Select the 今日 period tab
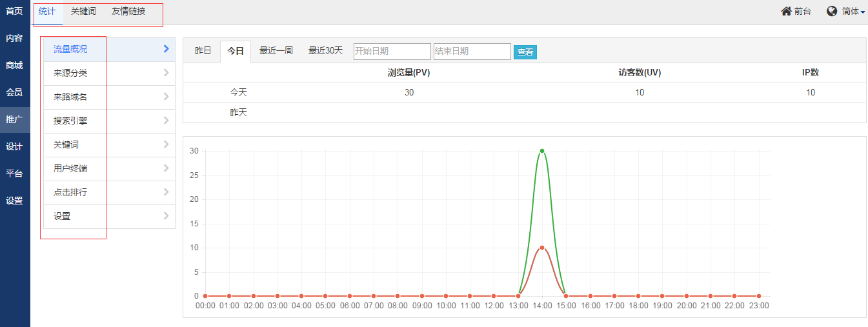This screenshot has width=868, height=327. click(236, 51)
